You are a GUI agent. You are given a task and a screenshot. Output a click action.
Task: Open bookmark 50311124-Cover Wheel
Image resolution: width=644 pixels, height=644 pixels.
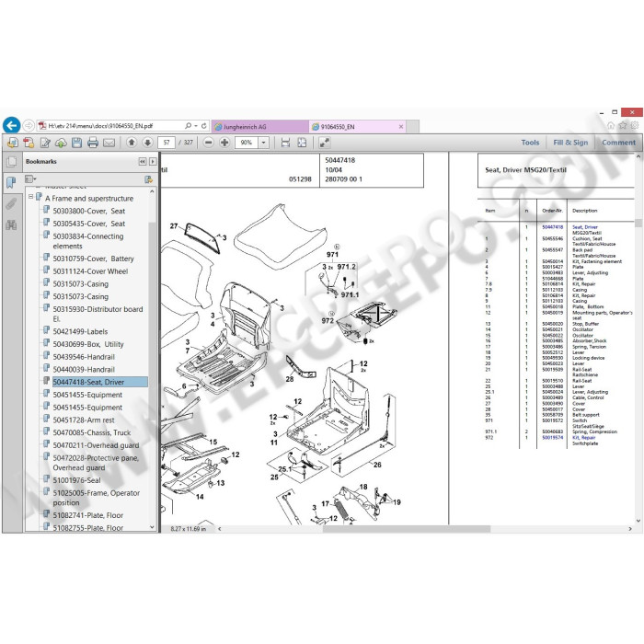click(90, 271)
